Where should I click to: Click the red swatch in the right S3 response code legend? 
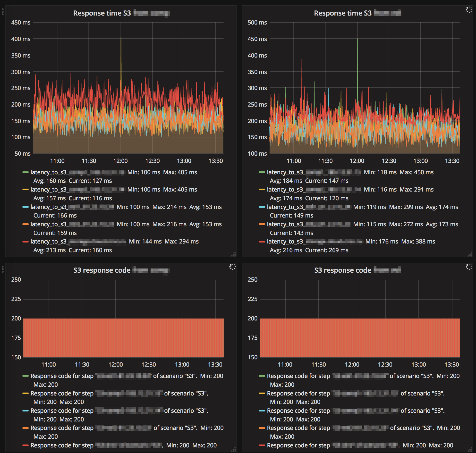pos(262,445)
